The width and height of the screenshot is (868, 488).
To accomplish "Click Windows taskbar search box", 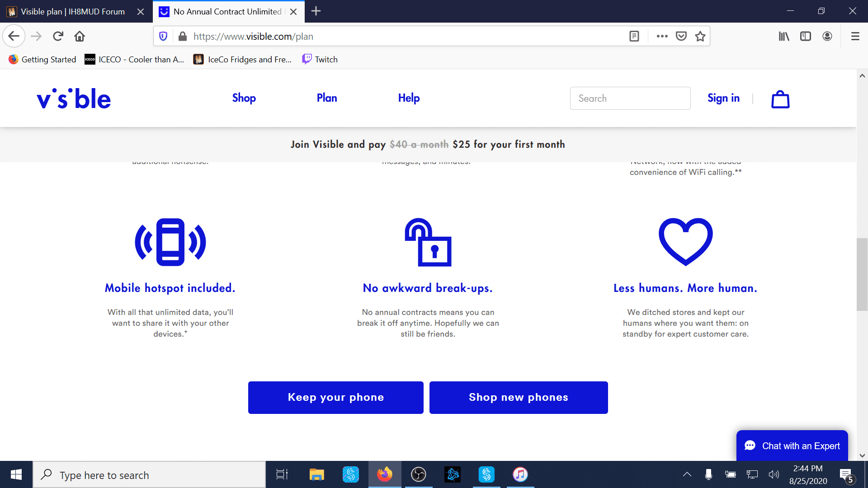I will pyautogui.click(x=149, y=475).
